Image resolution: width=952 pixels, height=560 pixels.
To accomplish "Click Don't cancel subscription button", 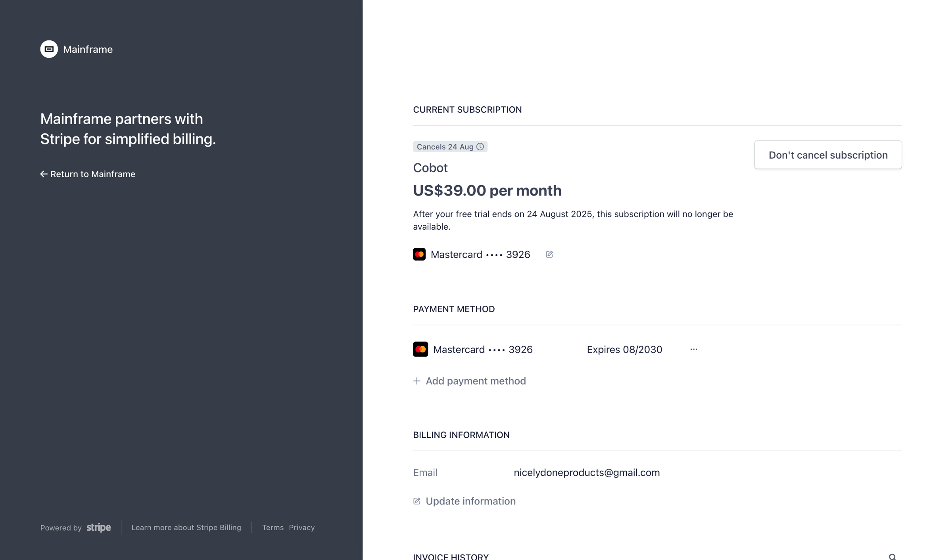I will 828,155.
